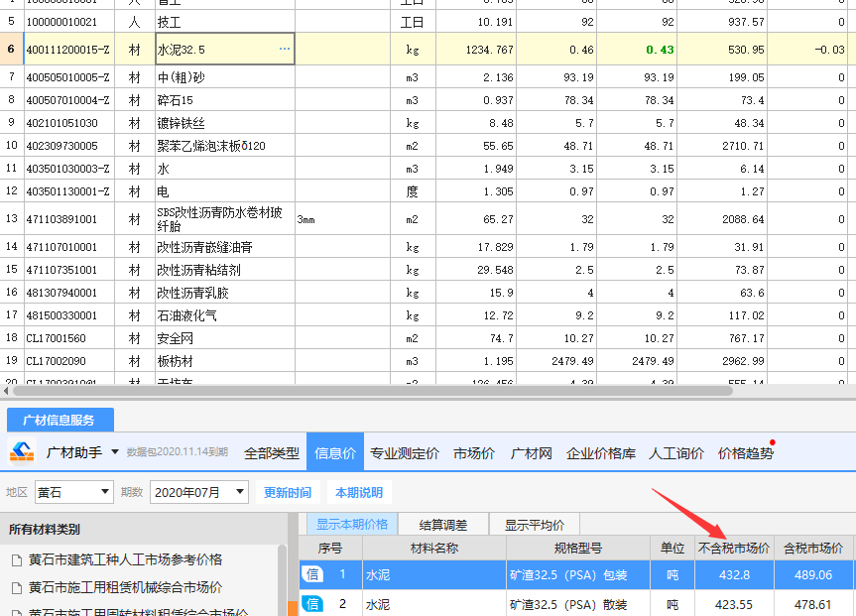This screenshot has height=616, width=856.
Task: Switch to the 信息价 tab
Action: coord(335,452)
